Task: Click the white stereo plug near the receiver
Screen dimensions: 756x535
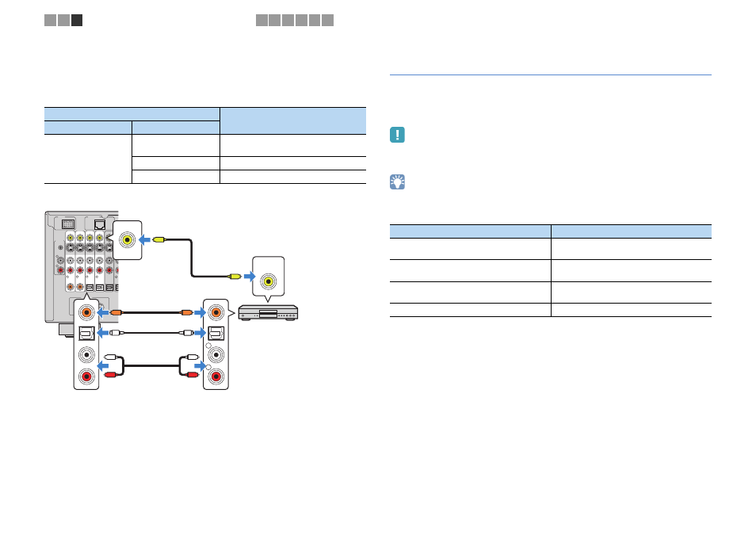Action: coord(111,357)
